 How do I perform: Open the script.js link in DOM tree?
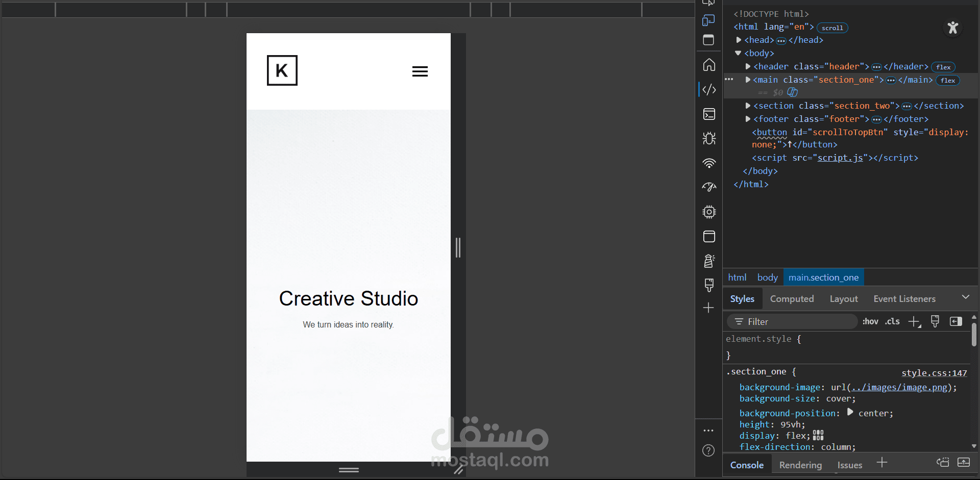click(840, 158)
